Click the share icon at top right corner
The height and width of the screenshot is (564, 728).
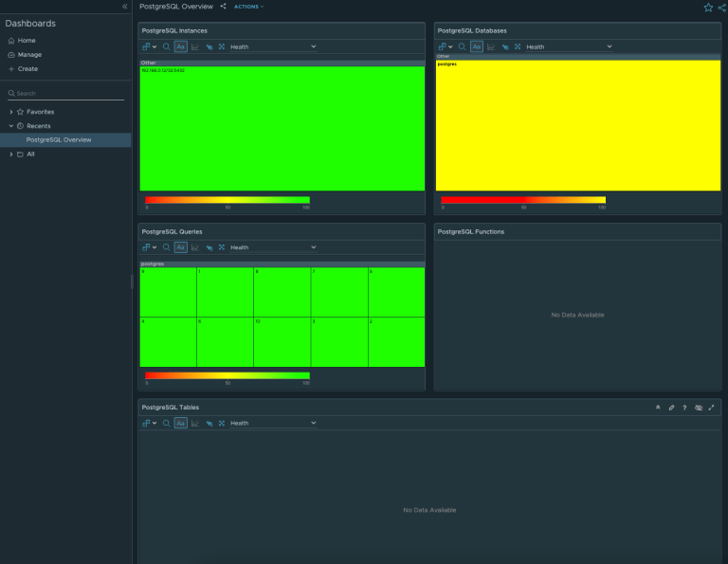click(721, 7)
